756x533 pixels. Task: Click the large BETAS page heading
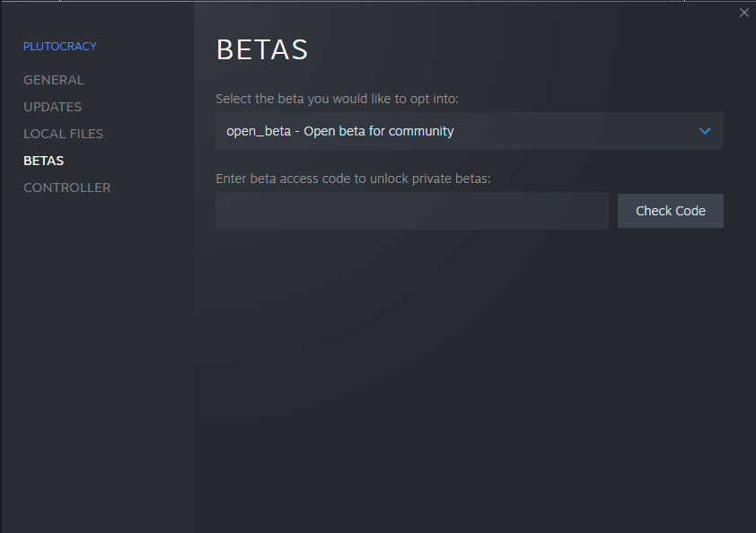262,50
